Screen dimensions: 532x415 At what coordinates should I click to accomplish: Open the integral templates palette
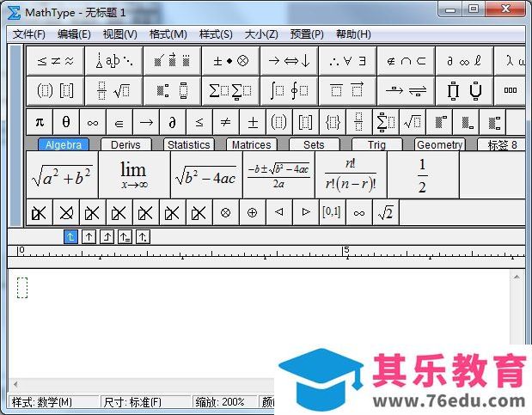coord(289,90)
